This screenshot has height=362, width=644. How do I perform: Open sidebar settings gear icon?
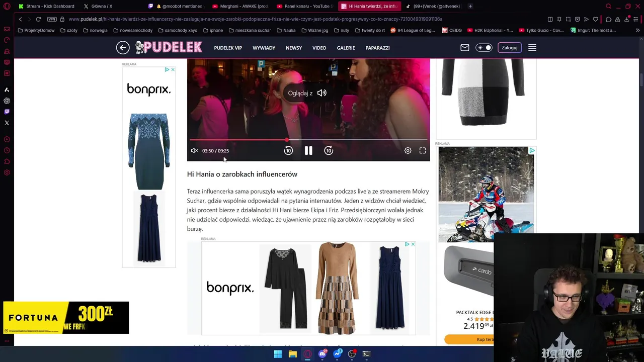7,172
